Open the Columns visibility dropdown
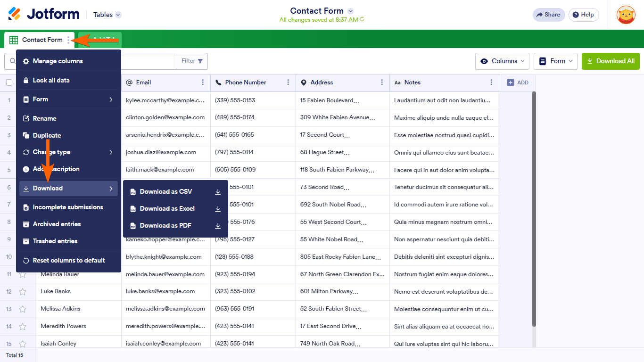 (x=502, y=61)
